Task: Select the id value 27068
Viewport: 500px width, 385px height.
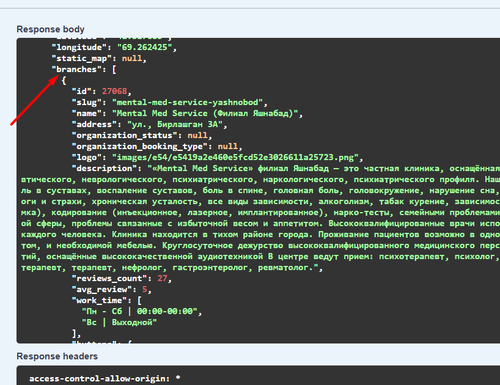Action: tap(114, 91)
